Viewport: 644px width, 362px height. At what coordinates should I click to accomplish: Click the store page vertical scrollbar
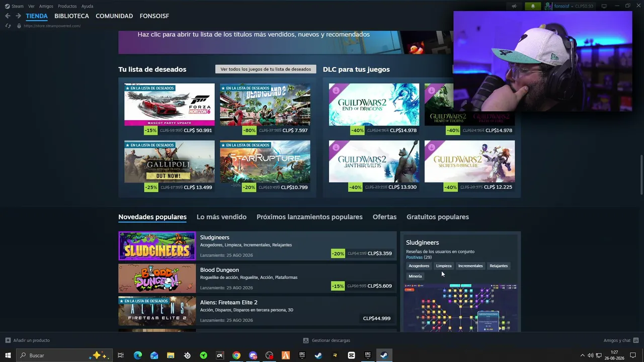point(641,175)
